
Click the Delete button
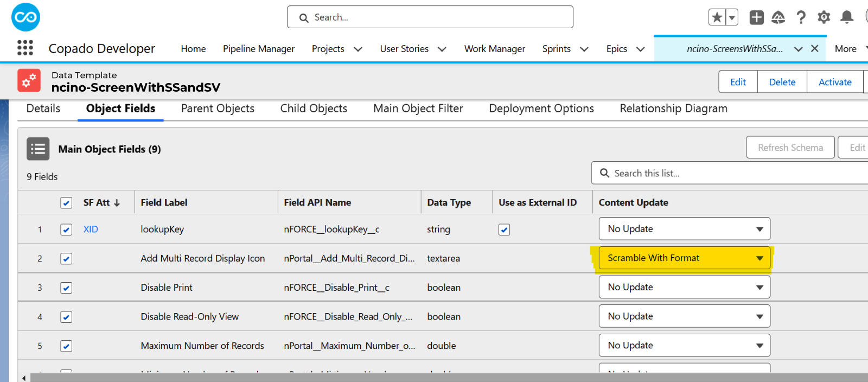[782, 82]
